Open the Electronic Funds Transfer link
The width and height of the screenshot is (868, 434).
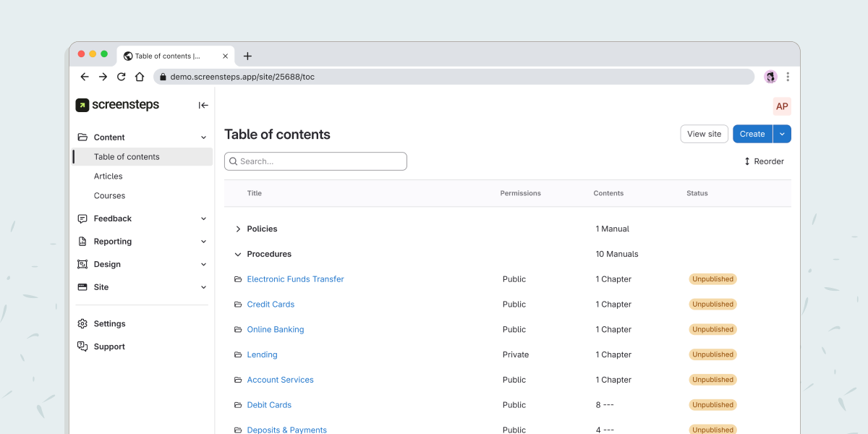click(x=295, y=279)
